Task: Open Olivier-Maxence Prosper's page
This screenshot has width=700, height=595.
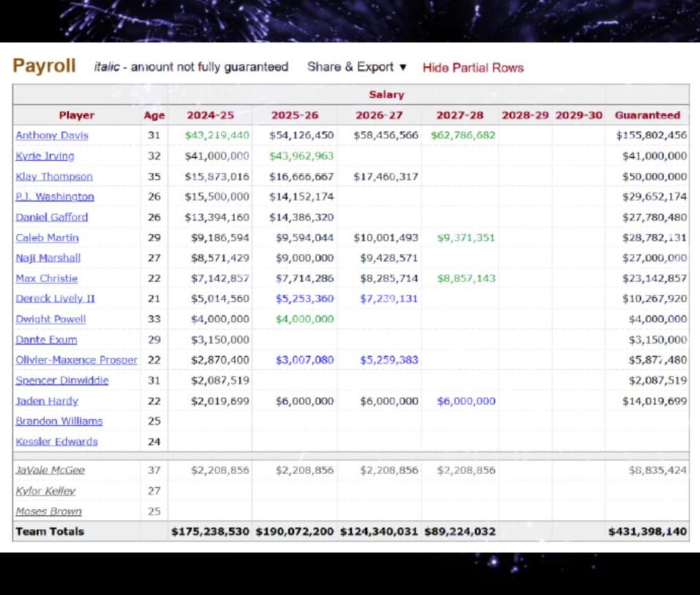Action: tap(76, 360)
